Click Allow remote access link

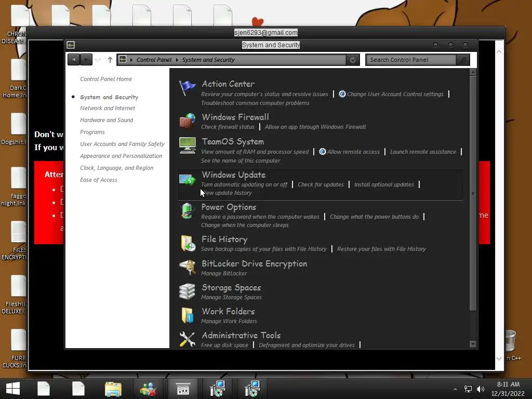click(x=353, y=152)
